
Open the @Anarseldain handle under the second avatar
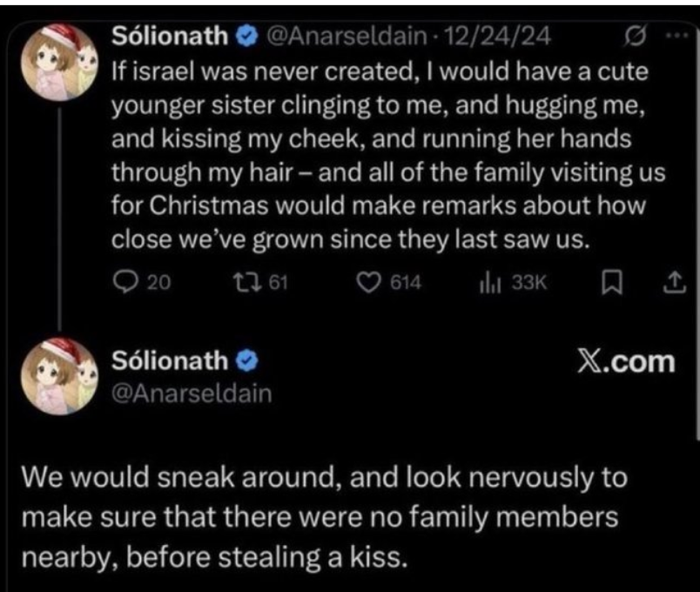pos(192,393)
